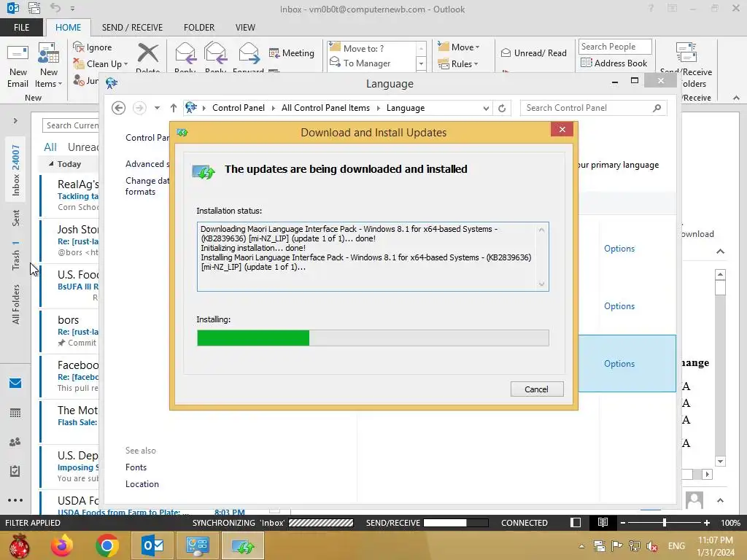Click Options link for highlighted language
Image resolution: width=747 pixels, height=560 pixels.
pyautogui.click(x=619, y=364)
